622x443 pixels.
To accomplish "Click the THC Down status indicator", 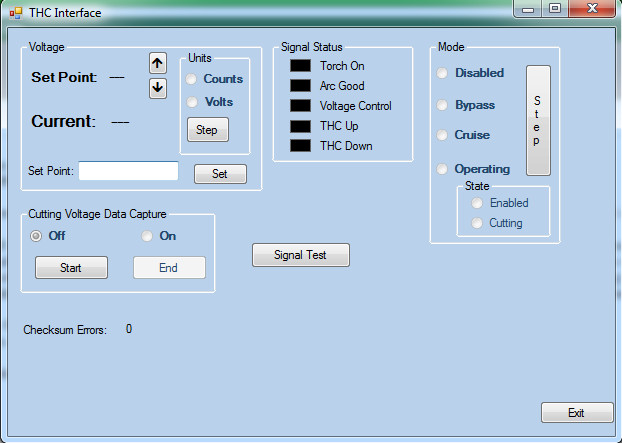I will [301, 146].
